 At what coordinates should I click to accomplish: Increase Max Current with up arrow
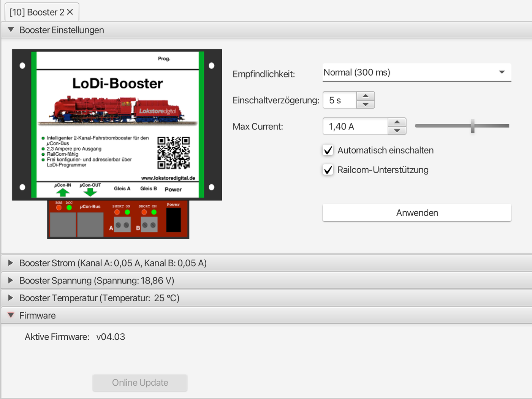[397, 122]
